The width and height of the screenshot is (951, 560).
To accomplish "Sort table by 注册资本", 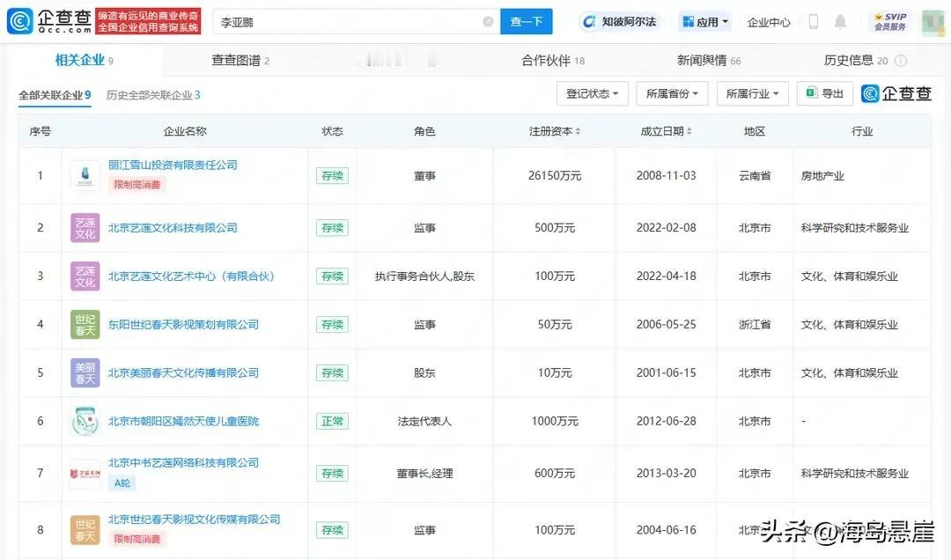I will click(x=578, y=131).
